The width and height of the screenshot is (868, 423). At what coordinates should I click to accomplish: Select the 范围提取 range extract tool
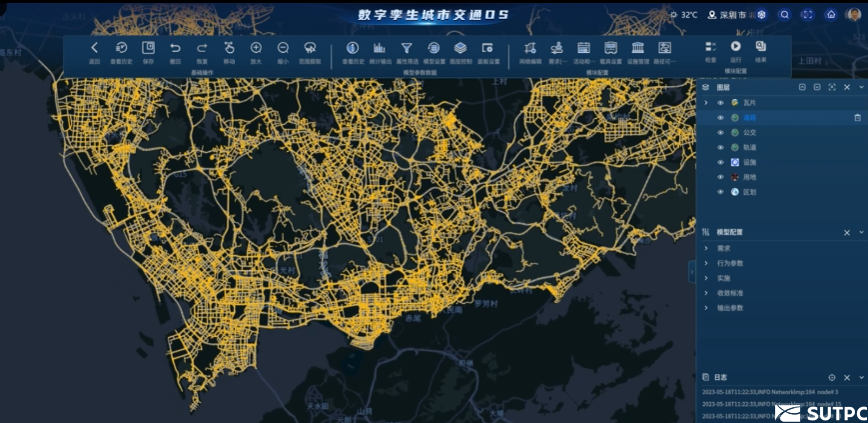click(310, 48)
